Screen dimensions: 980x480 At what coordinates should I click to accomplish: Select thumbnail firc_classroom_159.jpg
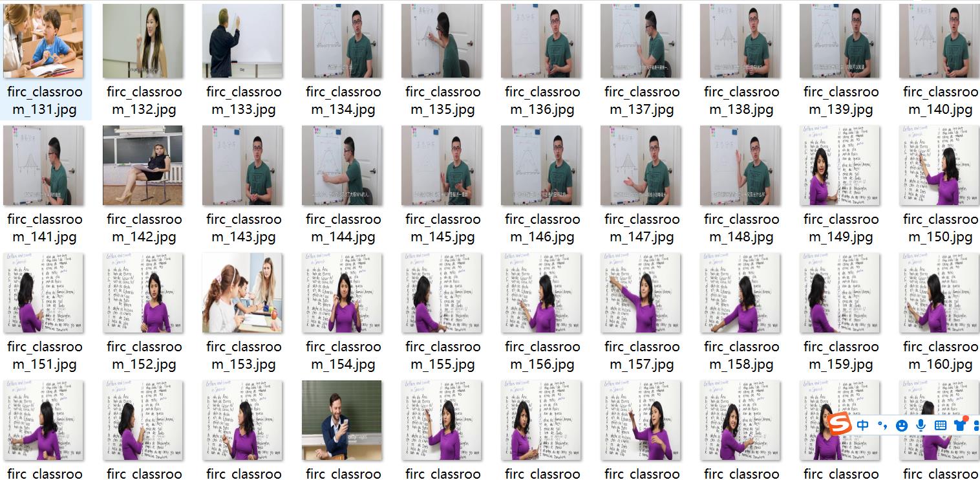click(x=840, y=293)
